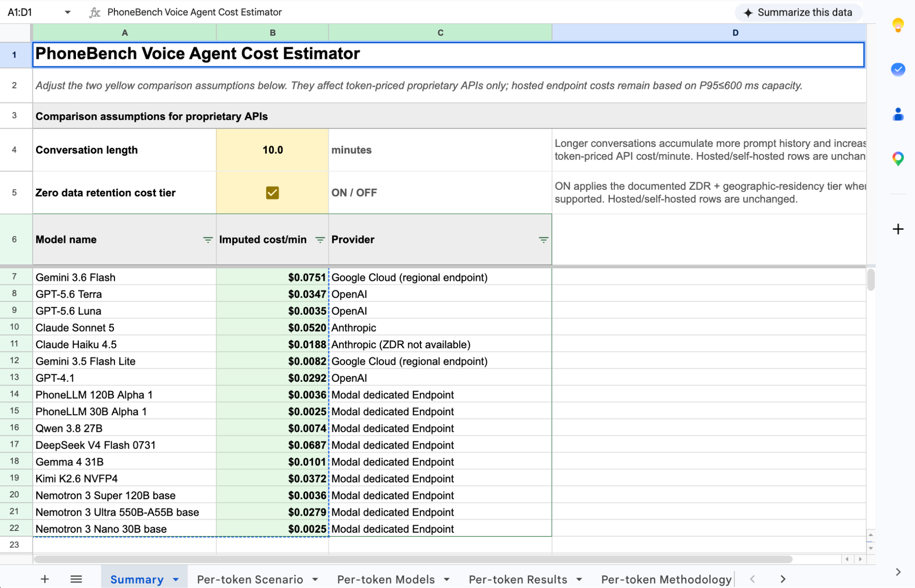Open the Summary tab options arrow
This screenshot has width=915, height=588.
(x=176, y=579)
